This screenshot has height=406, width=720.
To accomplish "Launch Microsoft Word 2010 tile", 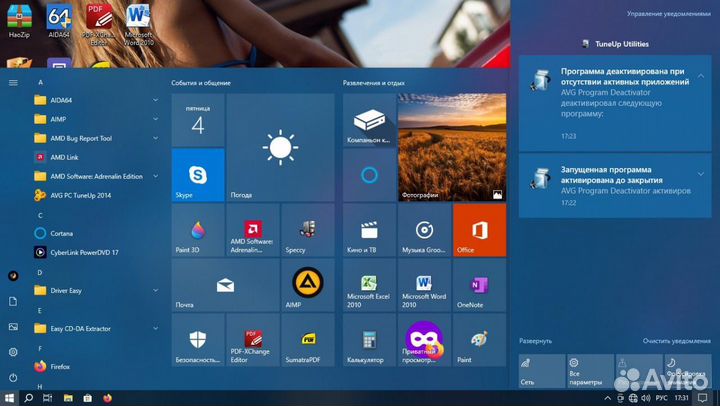I will [424, 285].
